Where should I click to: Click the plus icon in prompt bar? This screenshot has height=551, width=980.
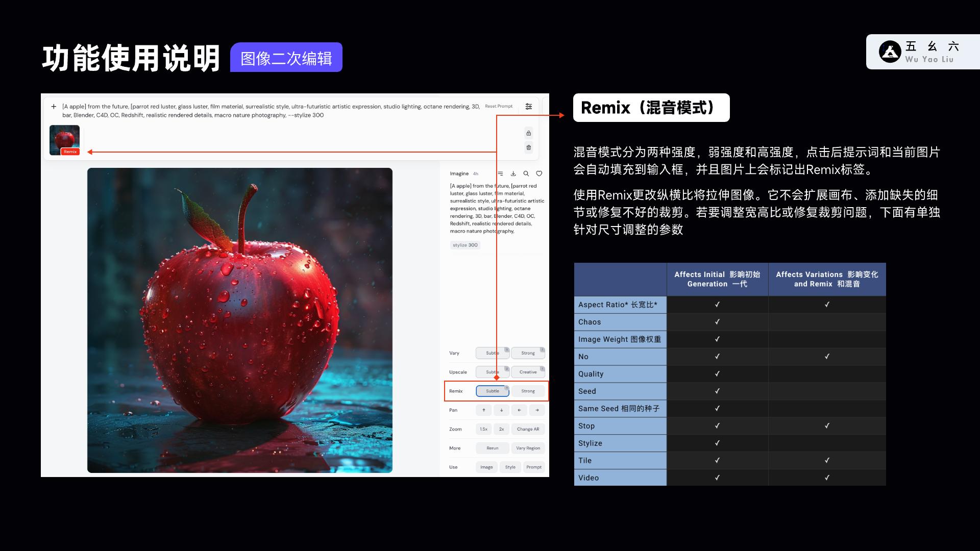(54, 107)
